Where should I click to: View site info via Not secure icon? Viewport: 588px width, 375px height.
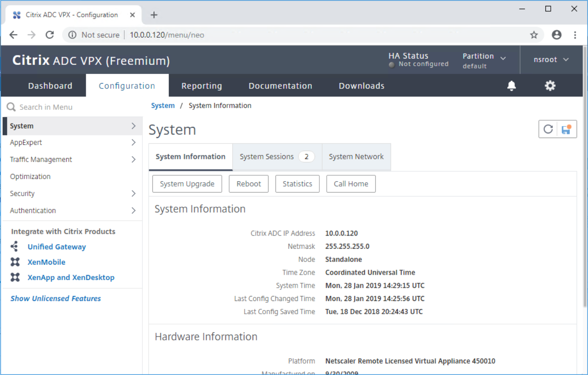click(x=72, y=35)
